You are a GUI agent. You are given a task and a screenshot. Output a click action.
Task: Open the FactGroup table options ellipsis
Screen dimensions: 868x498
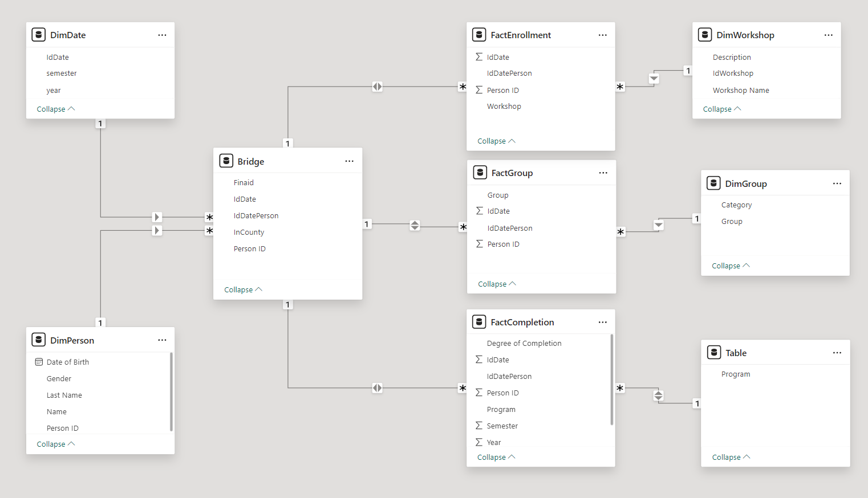point(603,173)
